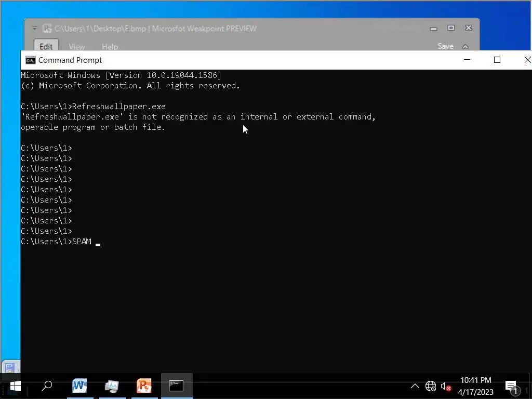Open the Word taskbar icon
The image size is (532, 399).
pyautogui.click(x=79, y=386)
